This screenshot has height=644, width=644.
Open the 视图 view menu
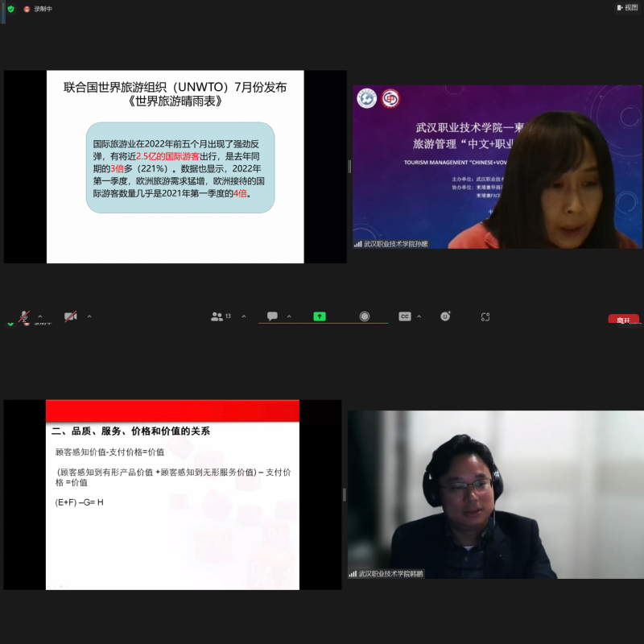pyautogui.click(x=626, y=7)
